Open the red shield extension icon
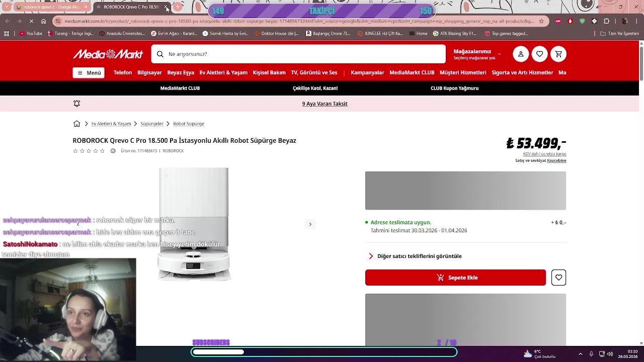 tap(570, 21)
